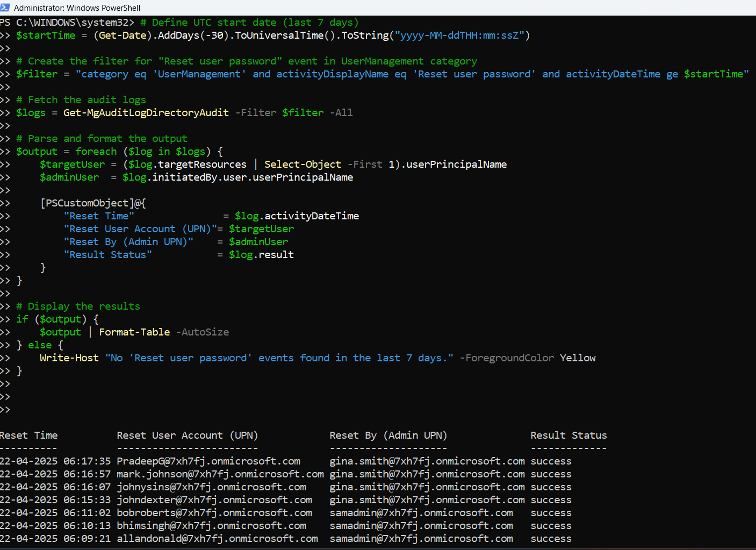Select the bobroberts@7xh7fj.onmicrosoft.com account entry
Viewport: 756px width, 550px height.
tap(214, 513)
